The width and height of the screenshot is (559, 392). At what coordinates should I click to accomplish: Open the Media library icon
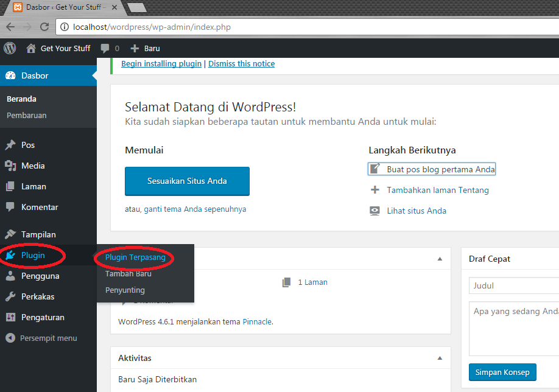click(11, 166)
